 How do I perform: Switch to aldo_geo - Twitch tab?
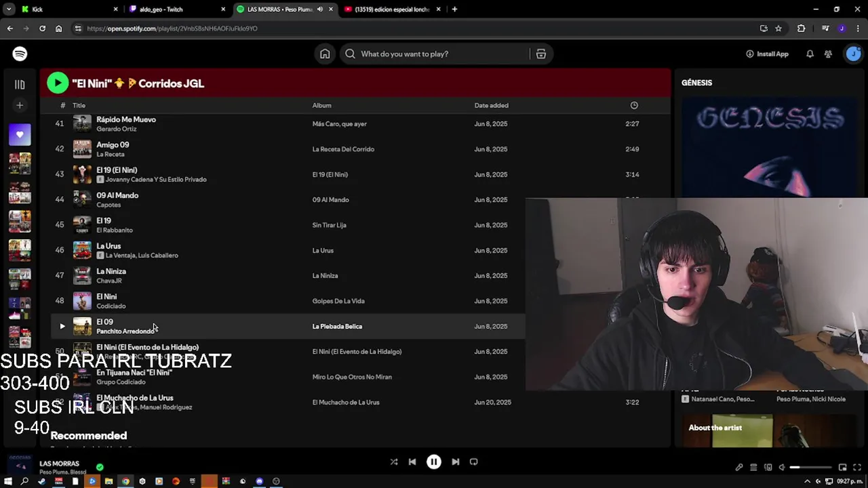click(x=176, y=9)
